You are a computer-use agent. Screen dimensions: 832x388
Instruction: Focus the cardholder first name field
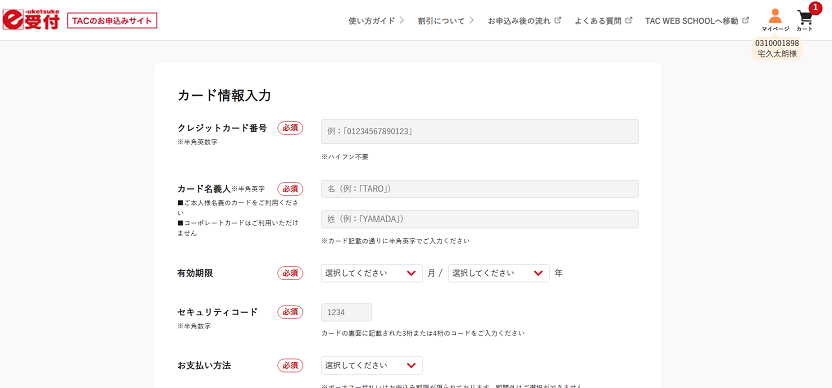pos(480,189)
